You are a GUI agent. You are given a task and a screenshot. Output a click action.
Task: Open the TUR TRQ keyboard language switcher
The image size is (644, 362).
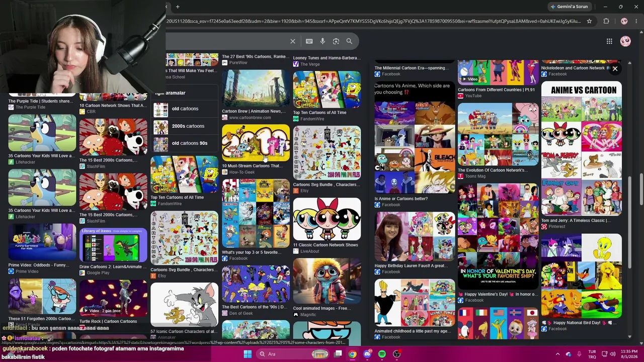click(592, 354)
